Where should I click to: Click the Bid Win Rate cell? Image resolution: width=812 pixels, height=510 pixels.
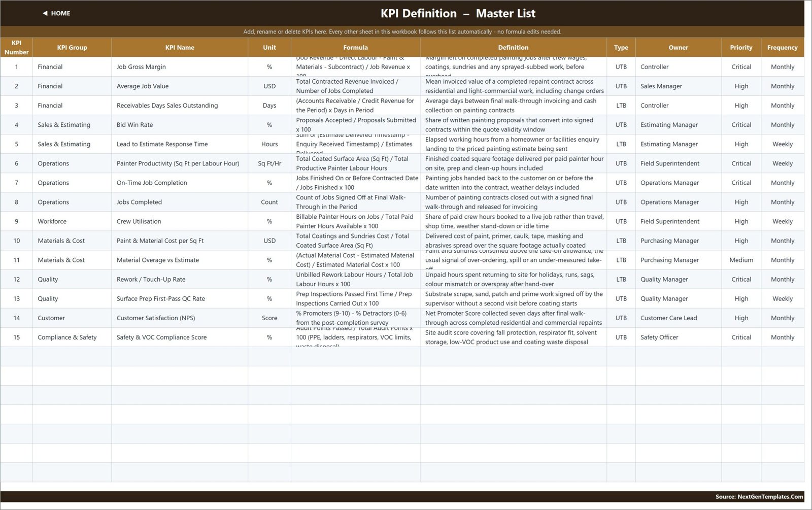coord(180,125)
